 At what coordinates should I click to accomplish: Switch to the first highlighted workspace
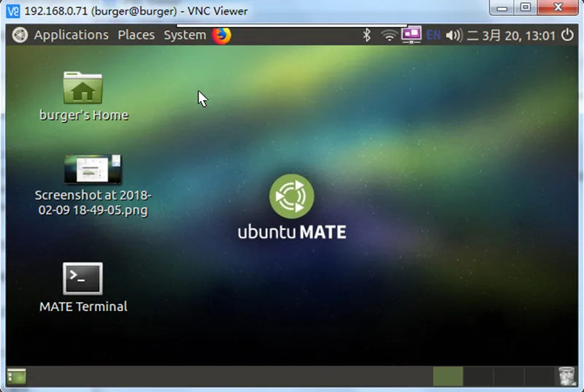447,376
